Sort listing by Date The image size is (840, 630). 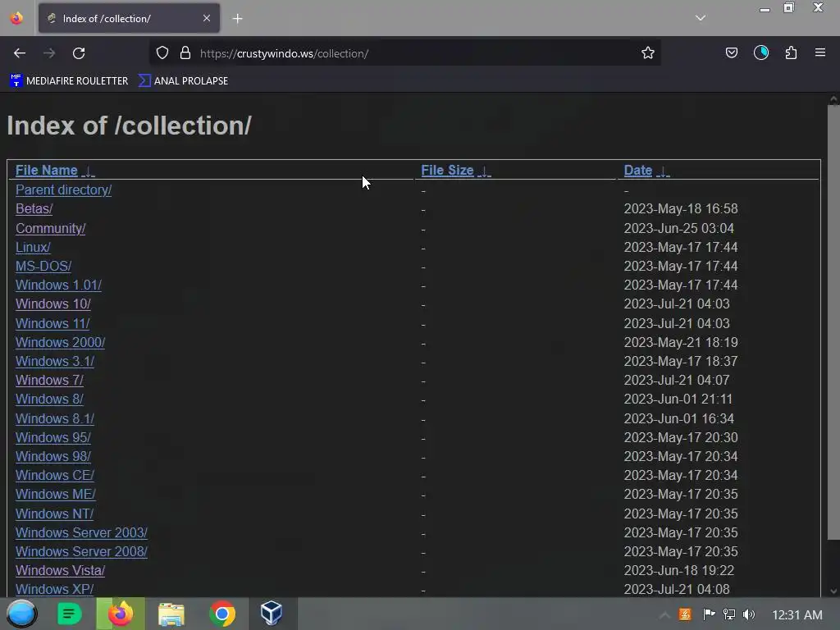pyautogui.click(x=638, y=171)
